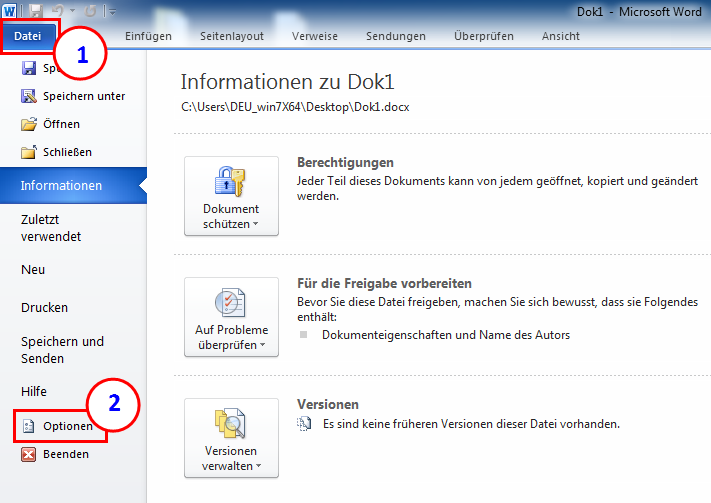Switch to the Ansicht tab
Screen dimensions: 711x503
coord(560,36)
